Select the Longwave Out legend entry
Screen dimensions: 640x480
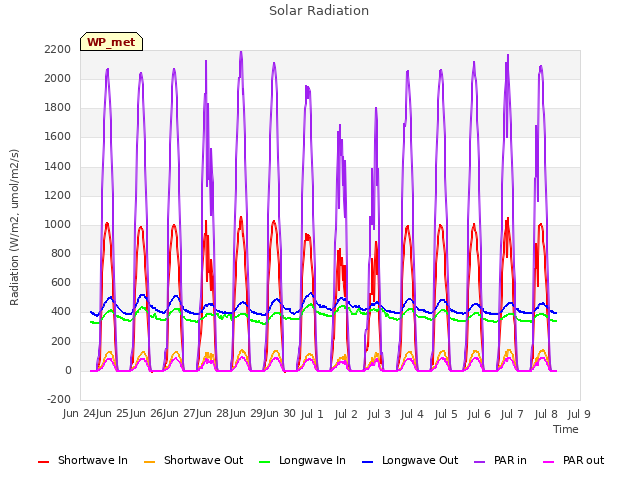coord(410,460)
